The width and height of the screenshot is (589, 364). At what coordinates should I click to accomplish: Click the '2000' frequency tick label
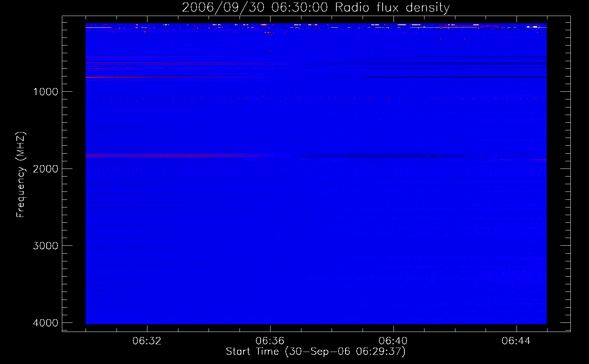(x=46, y=169)
